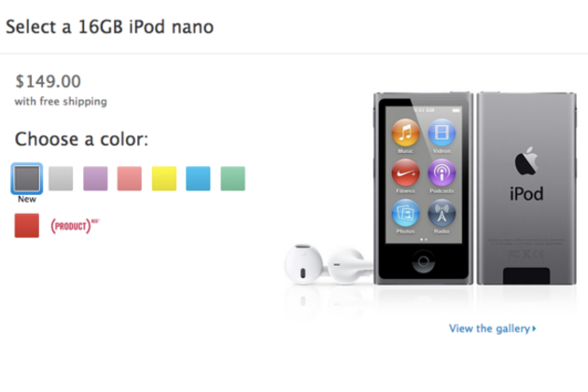Pick the purple iPod color

coord(95,178)
